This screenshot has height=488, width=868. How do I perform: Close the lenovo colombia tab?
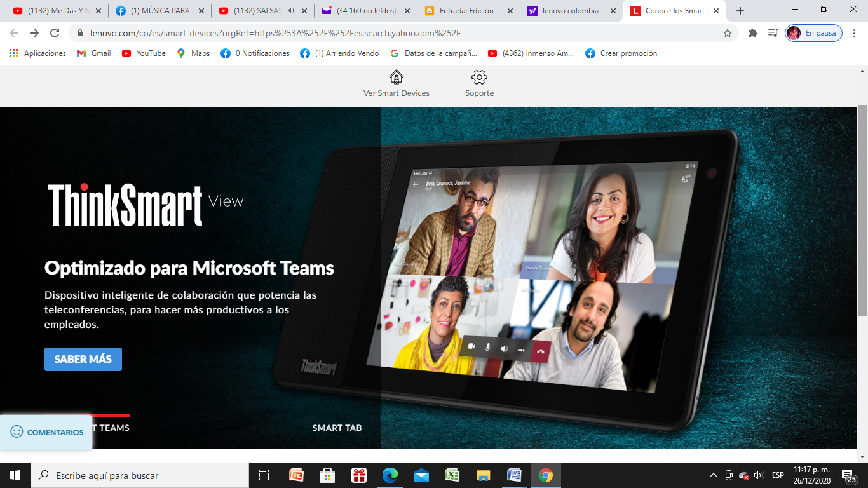click(613, 11)
